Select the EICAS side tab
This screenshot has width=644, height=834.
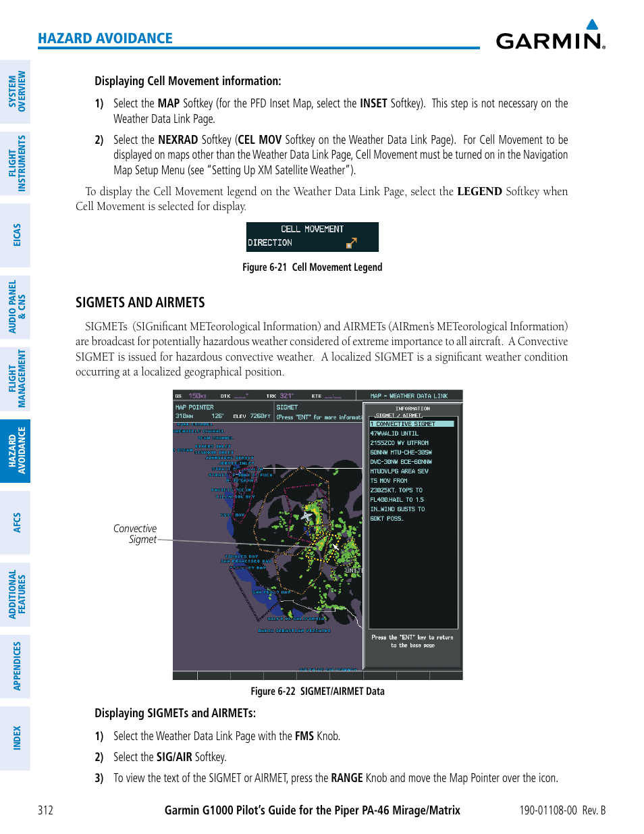coord(15,235)
